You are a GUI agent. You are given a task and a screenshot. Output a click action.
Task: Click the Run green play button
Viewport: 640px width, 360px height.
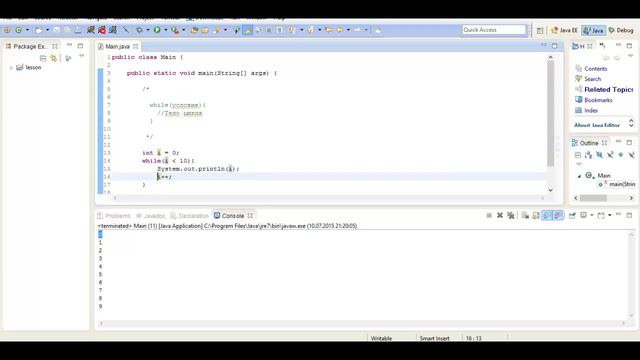click(x=157, y=30)
